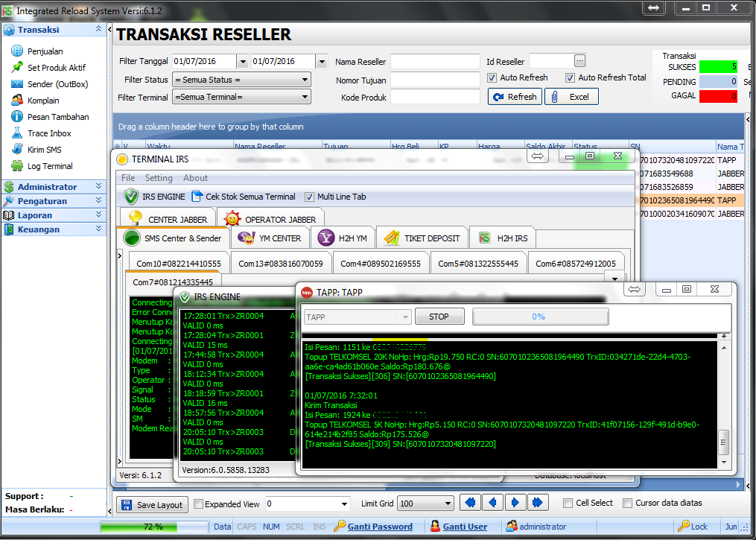This screenshot has height=540, width=756.
Task: Click the Transaksi gear icon header
Action: tap(9, 30)
